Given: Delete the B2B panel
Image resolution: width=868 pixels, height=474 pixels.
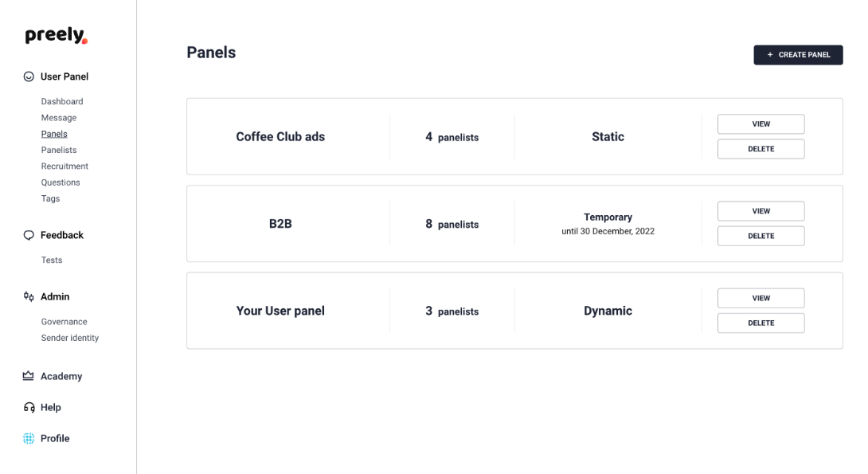Looking at the screenshot, I should 760,236.
